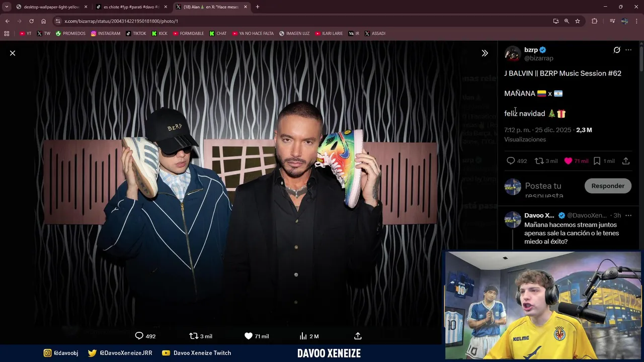This screenshot has width=644, height=362.
Task: Open the IMAGEN LUZ bookmark
Action: pos(294,33)
